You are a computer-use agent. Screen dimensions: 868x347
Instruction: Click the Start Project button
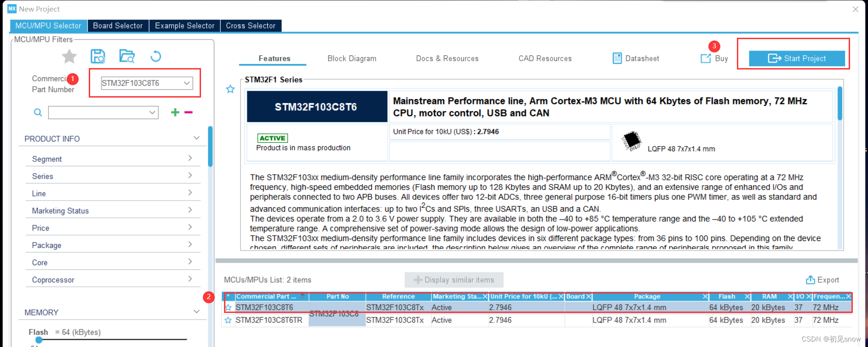(797, 58)
